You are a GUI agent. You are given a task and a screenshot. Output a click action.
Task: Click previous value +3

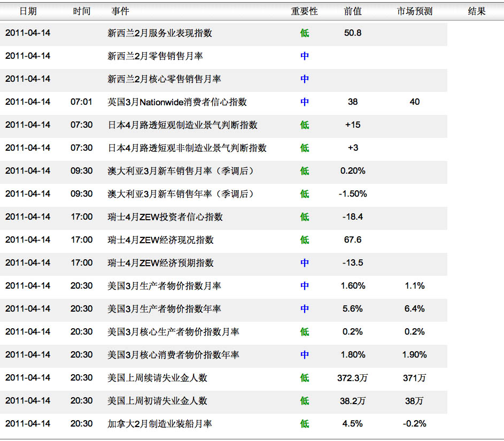[x=353, y=148]
